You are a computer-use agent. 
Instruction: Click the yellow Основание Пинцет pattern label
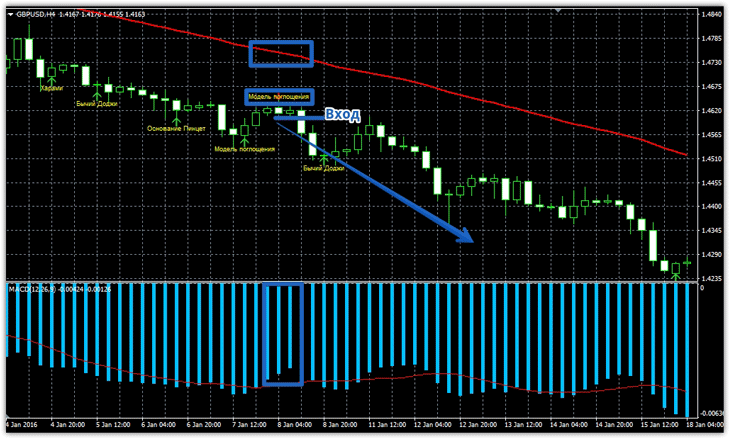click(x=176, y=130)
